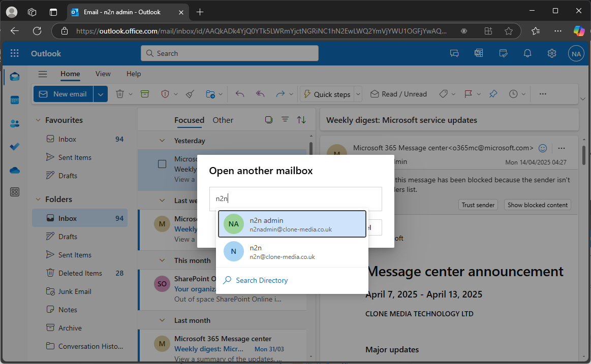Image resolution: width=591 pixels, height=364 pixels.
Task: Switch to the Home ribbon tab
Action: click(x=70, y=74)
